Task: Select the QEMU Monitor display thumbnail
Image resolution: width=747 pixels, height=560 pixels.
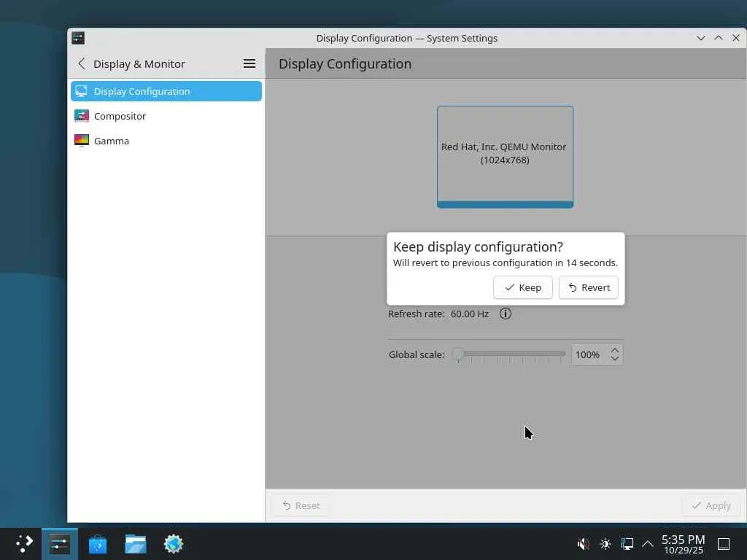Action: click(505, 157)
